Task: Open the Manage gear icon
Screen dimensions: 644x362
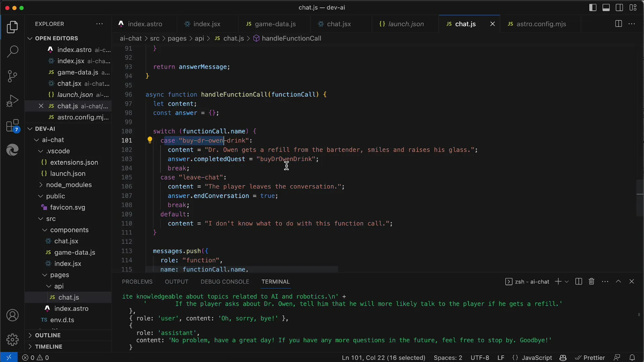Action: click(x=12, y=340)
